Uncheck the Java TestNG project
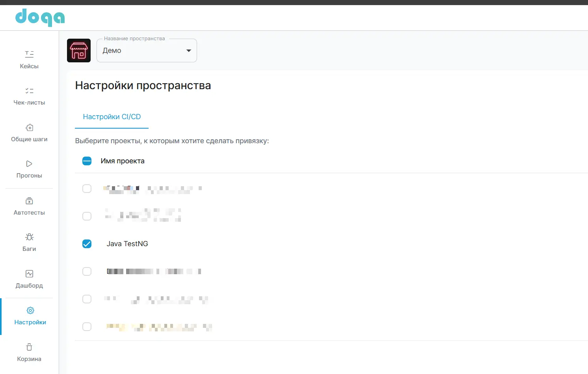The height and width of the screenshot is (374, 588). pyautogui.click(x=87, y=243)
